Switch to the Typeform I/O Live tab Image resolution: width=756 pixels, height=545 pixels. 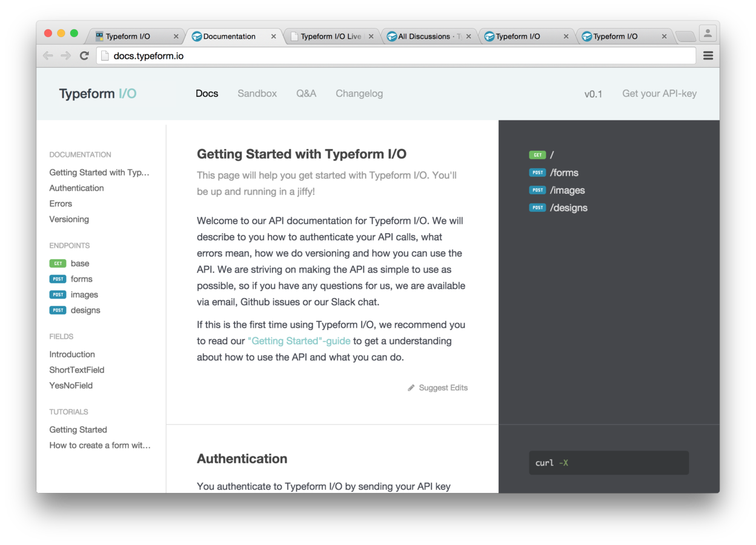[331, 36]
